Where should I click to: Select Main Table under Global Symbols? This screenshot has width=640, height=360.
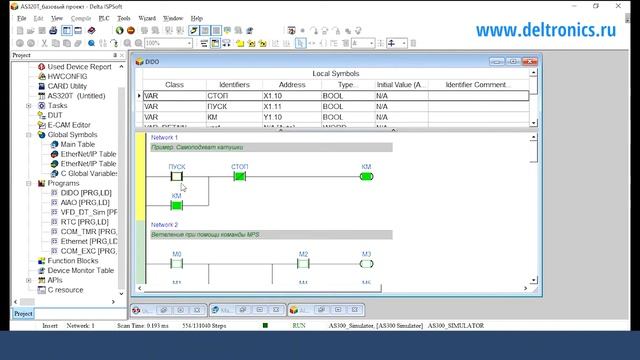pyautogui.click(x=78, y=144)
